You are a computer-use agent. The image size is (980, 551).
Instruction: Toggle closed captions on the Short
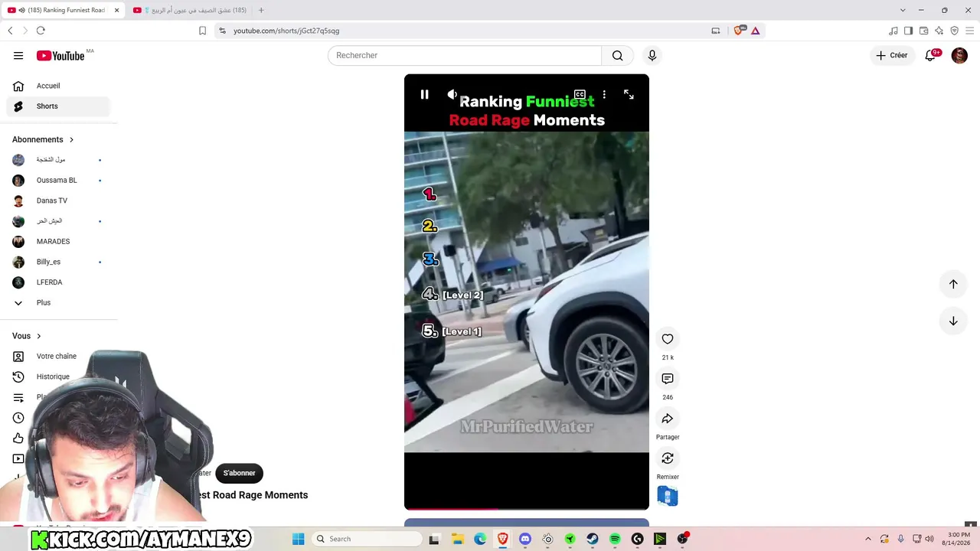coord(580,94)
